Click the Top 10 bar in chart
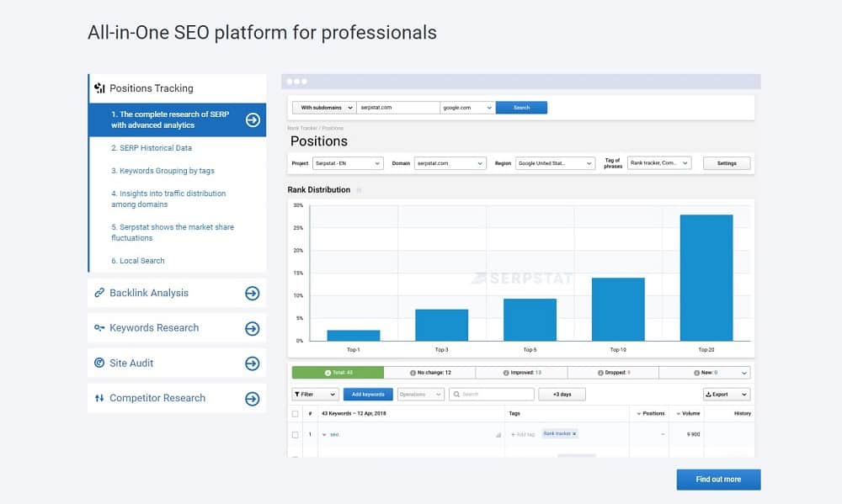This screenshot has height=504, width=842. (618, 309)
